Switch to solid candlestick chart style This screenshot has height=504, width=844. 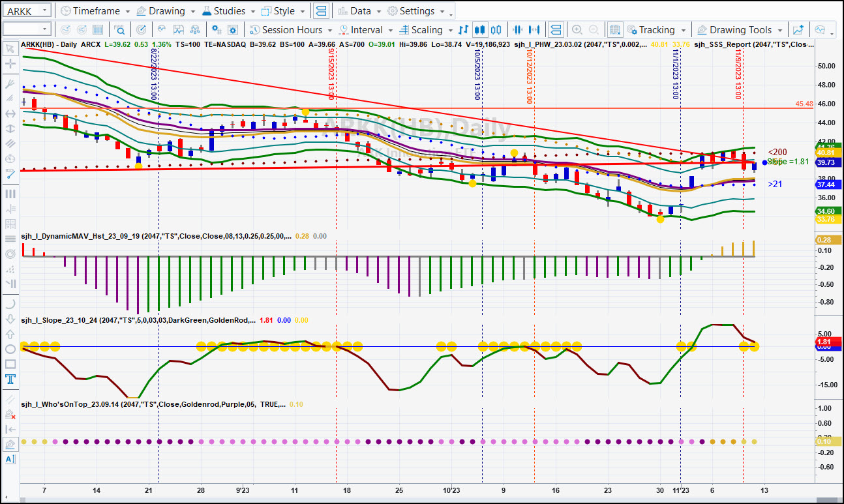tap(480, 30)
